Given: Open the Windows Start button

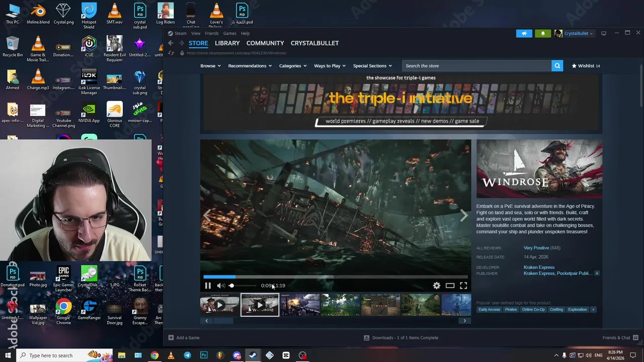Looking at the screenshot, I should click(8, 355).
